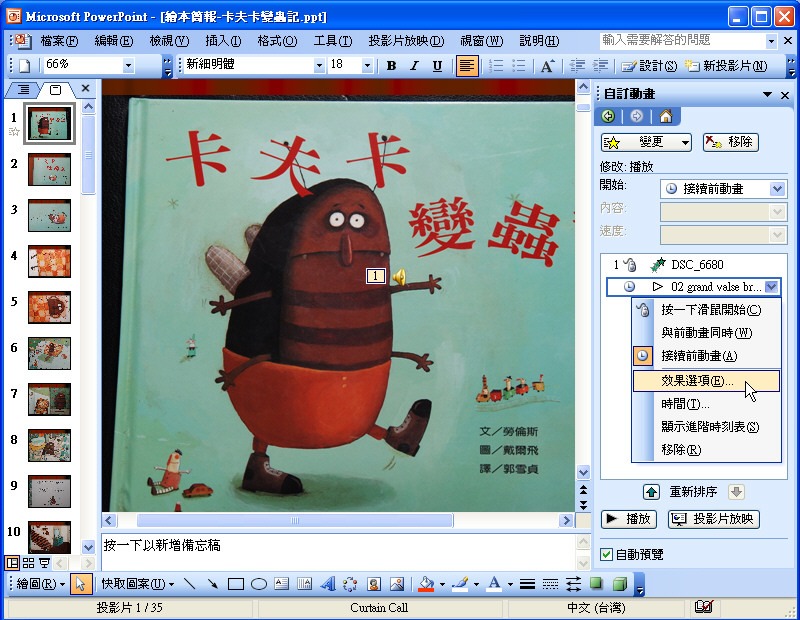This screenshot has height=620, width=800.
Task: Select the Rectangle drawing tool
Action: (x=236, y=584)
